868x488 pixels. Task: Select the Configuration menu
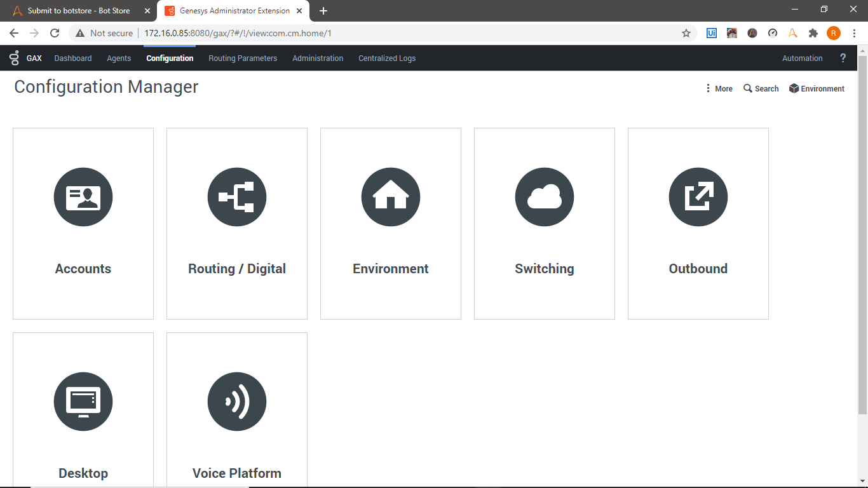tap(170, 58)
